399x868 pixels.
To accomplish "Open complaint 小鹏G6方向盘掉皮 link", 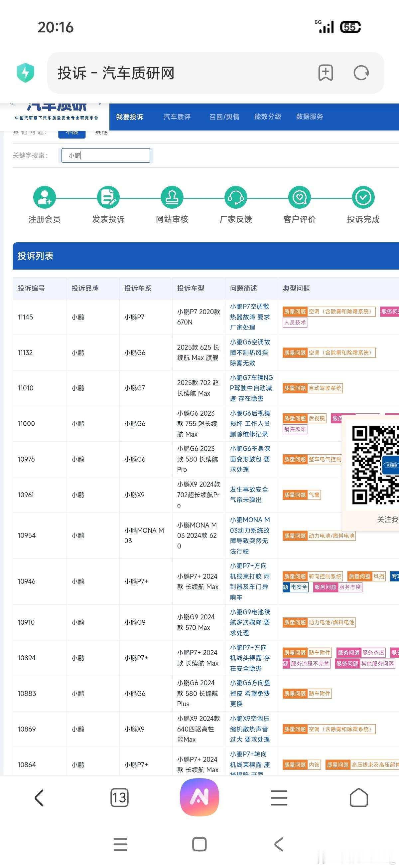I will (x=250, y=694).
